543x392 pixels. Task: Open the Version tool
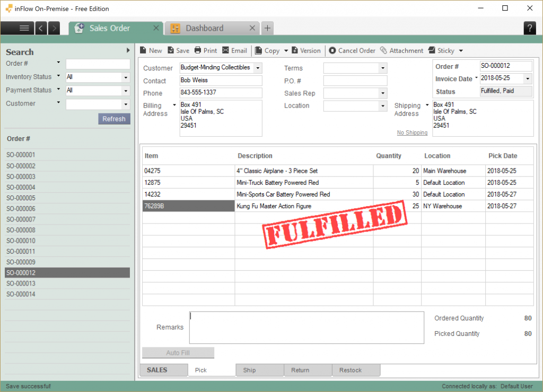pos(306,50)
